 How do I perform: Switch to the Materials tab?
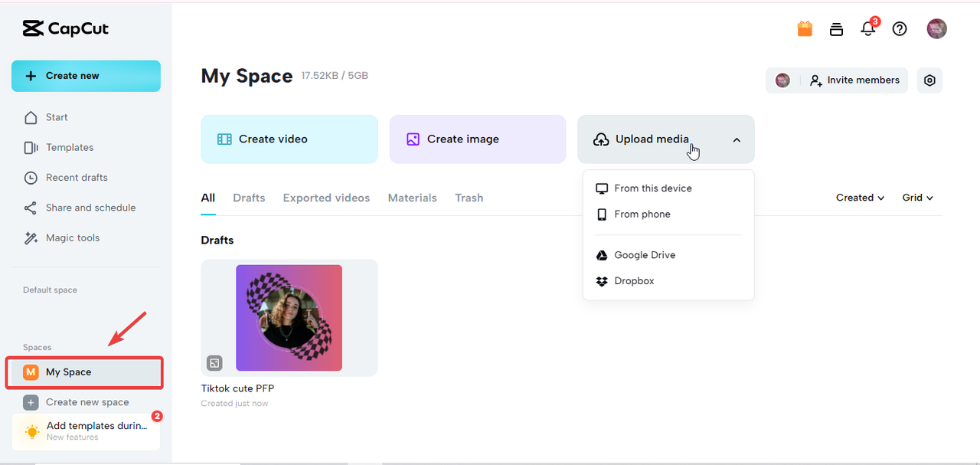coord(412,198)
